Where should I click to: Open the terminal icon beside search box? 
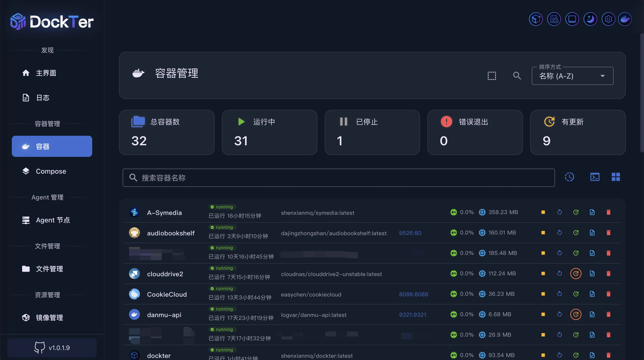595,177
